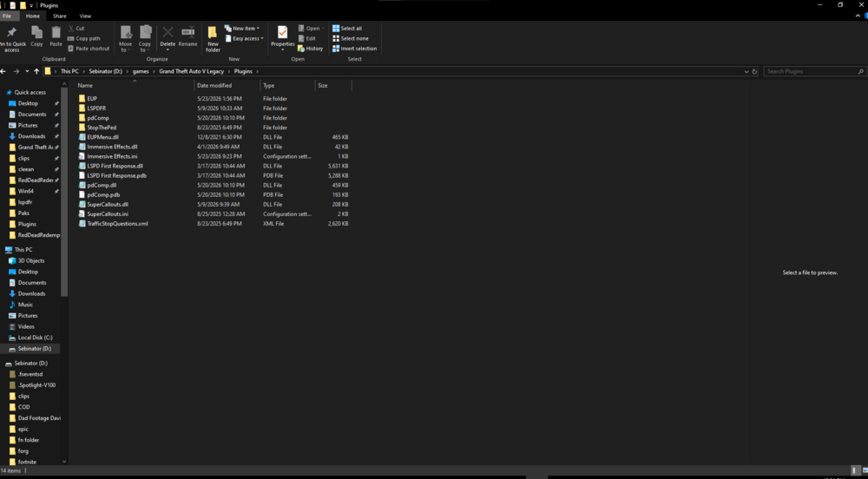Go forward with the Forward arrow

click(16, 71)
